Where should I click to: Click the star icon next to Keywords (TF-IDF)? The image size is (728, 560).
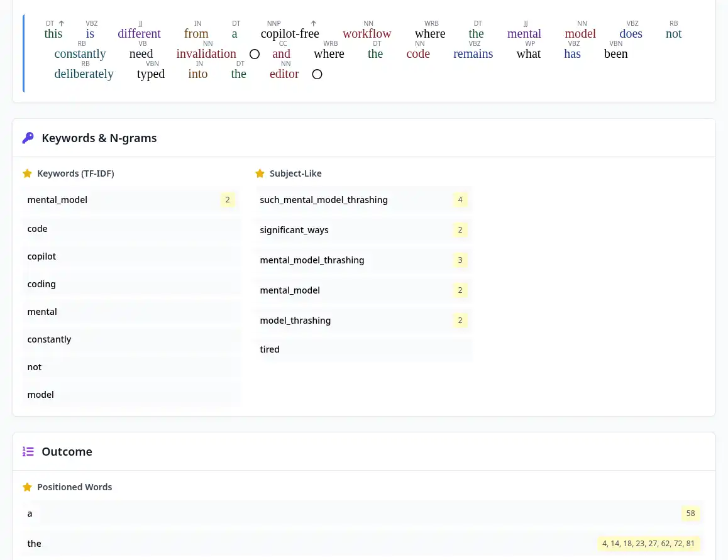(27, 173)
